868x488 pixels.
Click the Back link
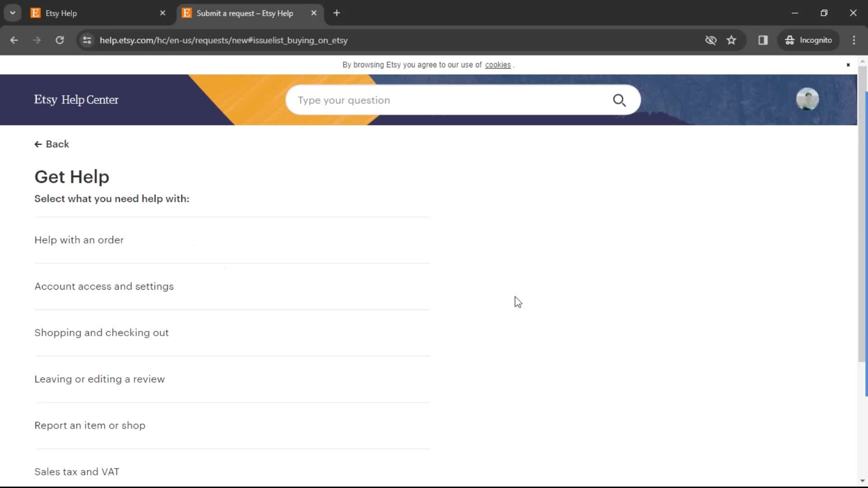point(52,144)
